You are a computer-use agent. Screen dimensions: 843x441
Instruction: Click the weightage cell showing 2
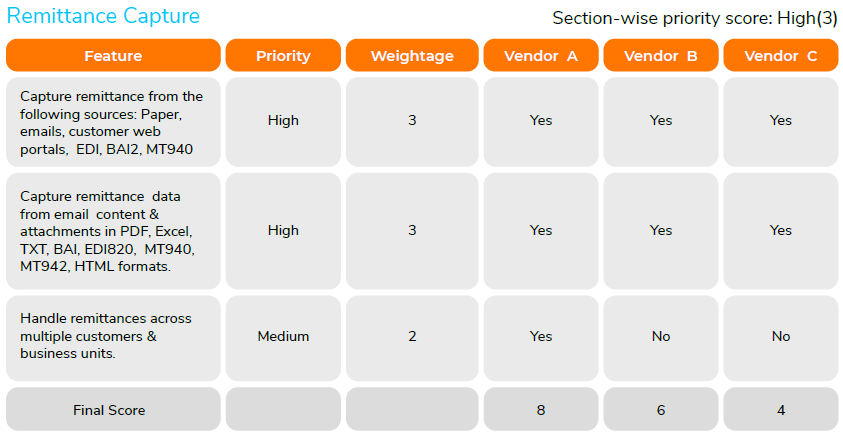point(412,336)
